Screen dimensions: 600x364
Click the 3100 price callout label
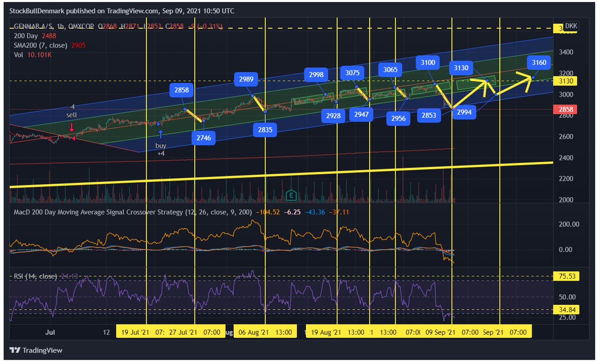[x=428, y=62]
